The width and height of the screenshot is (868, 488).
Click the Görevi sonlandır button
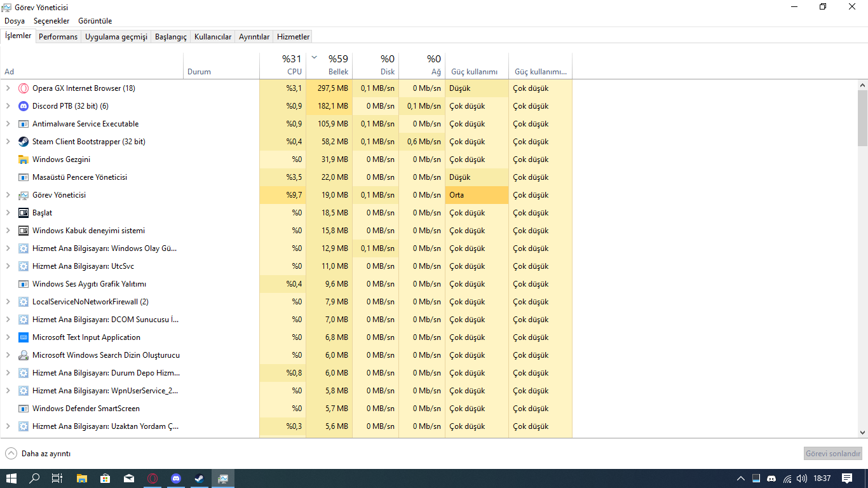(833, 454)
